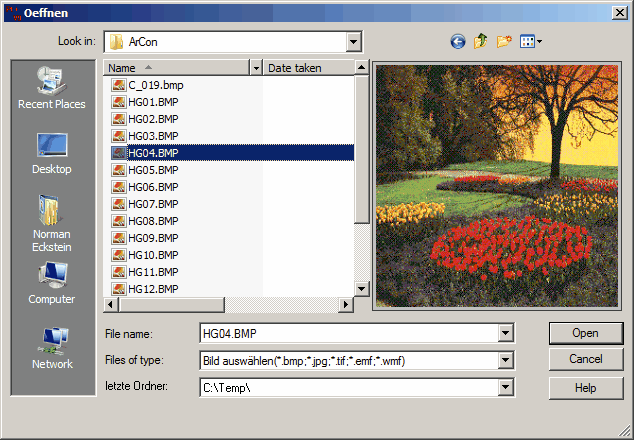Click vertical scrollbar down arrow

click(361, 289)
